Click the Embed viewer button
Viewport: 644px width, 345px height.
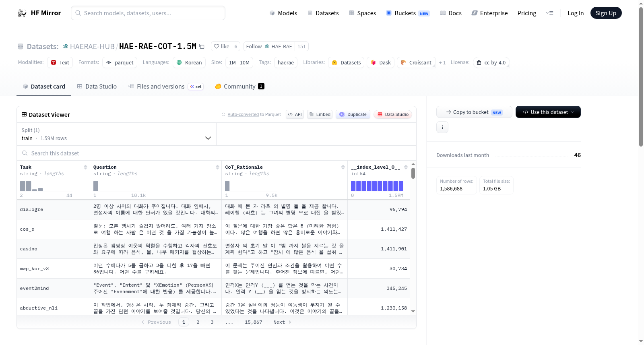320,114
